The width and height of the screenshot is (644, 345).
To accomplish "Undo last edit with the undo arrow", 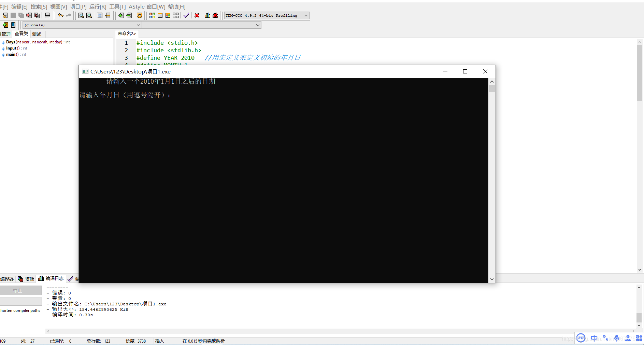I will (x=61, y=15).
